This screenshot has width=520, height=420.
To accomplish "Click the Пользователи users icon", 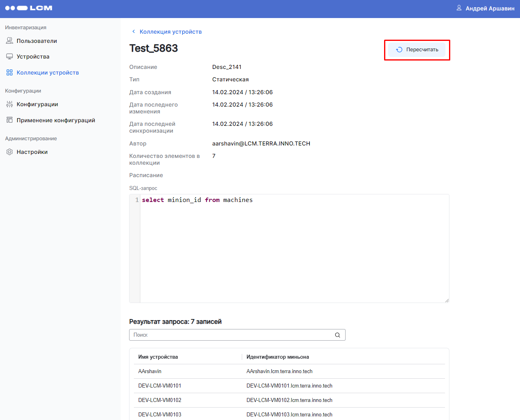I will [10, 41].
